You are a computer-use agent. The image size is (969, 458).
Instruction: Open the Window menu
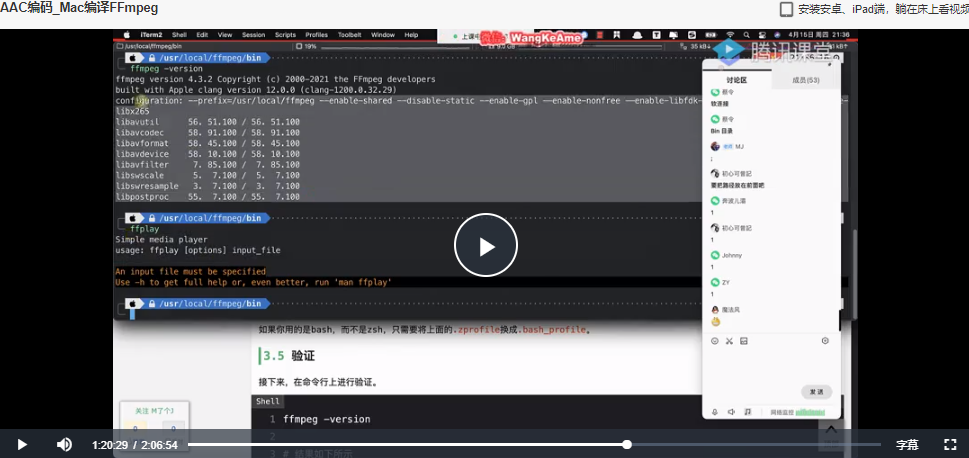pos(383,35)
